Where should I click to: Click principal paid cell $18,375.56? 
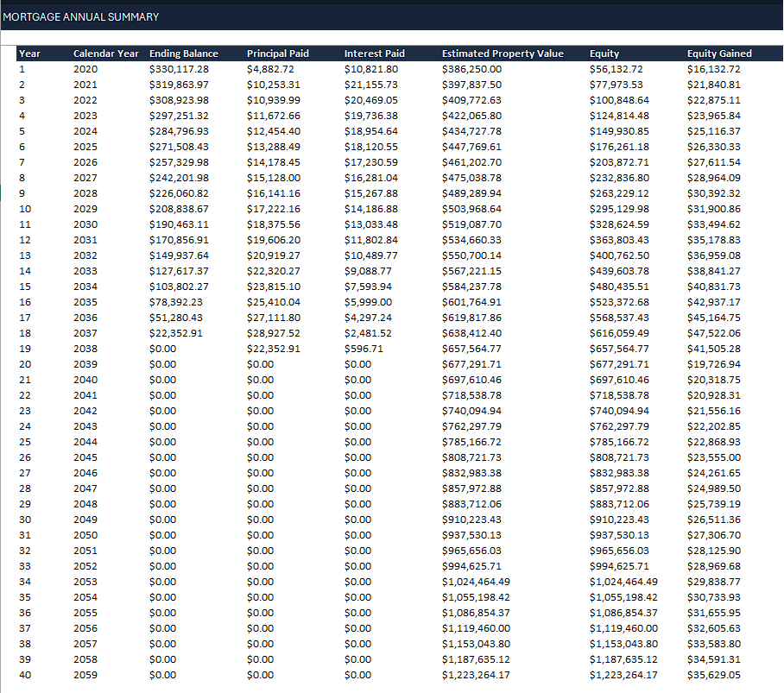273,224
